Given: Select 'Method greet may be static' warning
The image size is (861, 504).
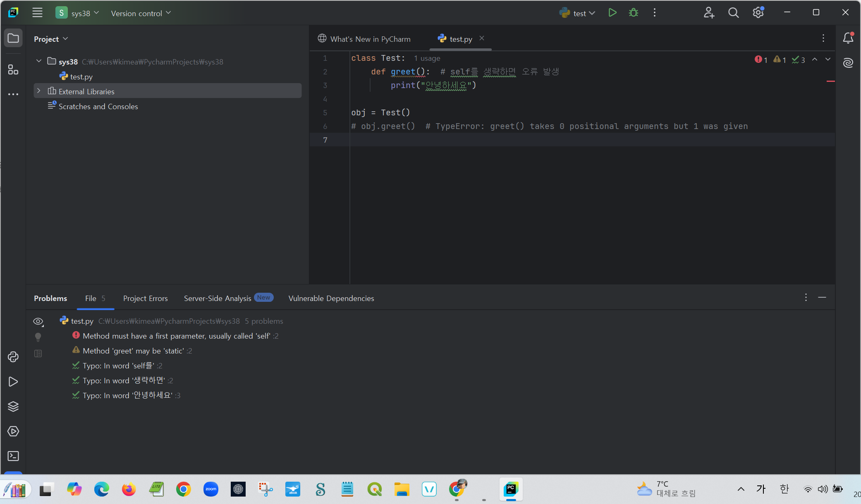Looking at the screenshot, I should 133,351.
